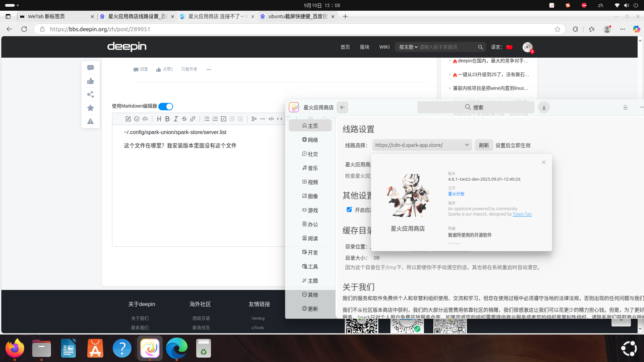Apply strikethrough formatting in the editor
This screenshot has width=644, height=362.
184,119
